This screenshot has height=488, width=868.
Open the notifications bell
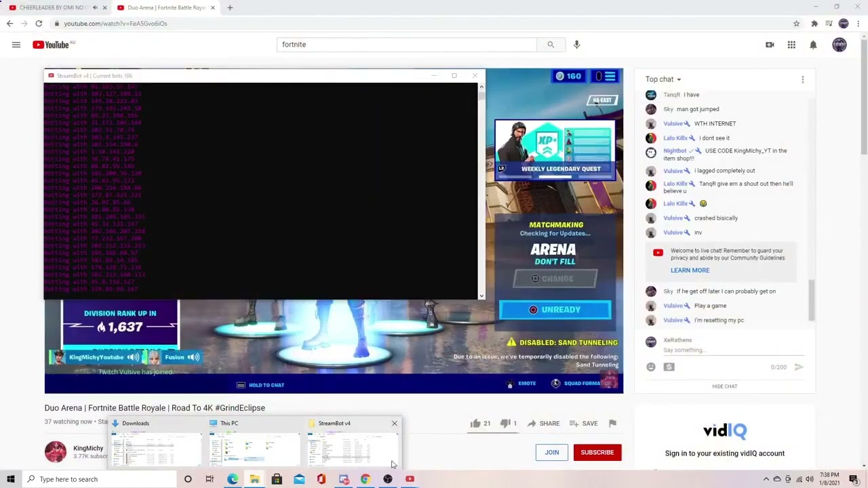tap(813, 45)
